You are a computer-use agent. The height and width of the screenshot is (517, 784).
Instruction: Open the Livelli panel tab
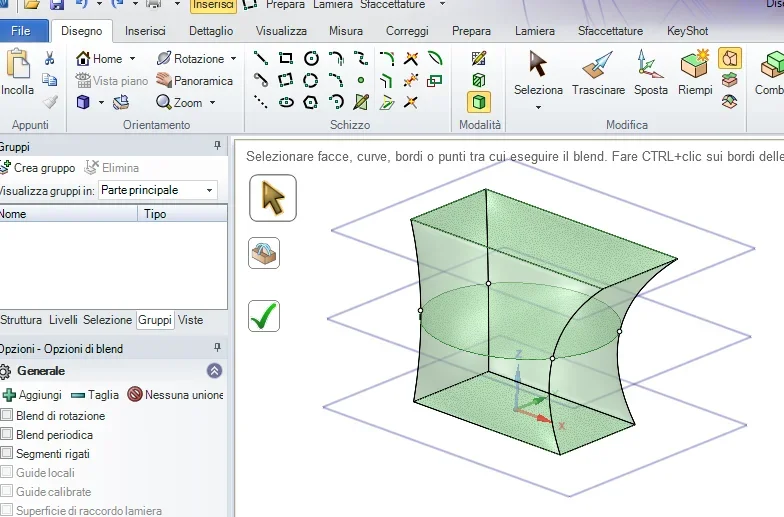pyautogui.click(x=63, y=320)
